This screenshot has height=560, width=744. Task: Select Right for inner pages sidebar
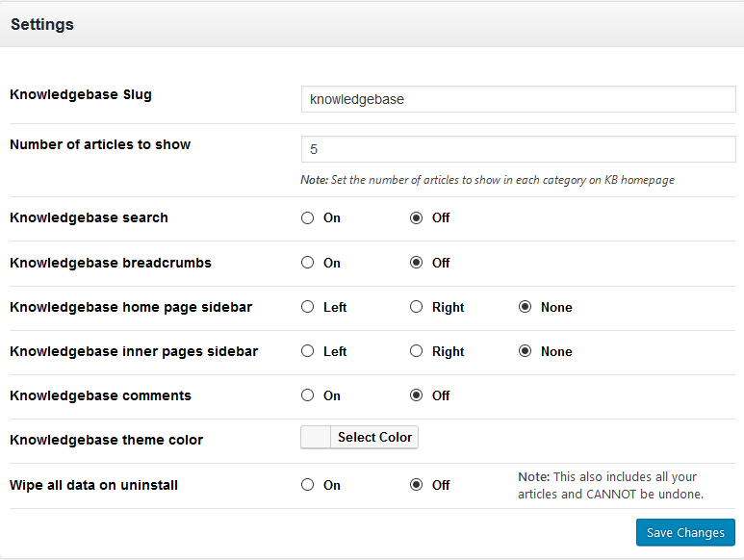pos(416,351)
